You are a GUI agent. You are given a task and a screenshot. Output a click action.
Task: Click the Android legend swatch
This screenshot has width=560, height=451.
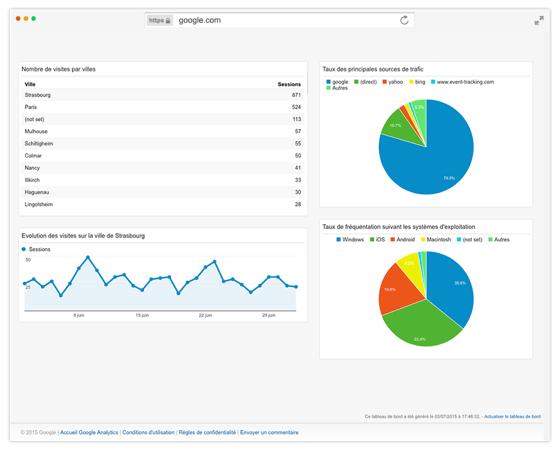(x=392, y=240)
